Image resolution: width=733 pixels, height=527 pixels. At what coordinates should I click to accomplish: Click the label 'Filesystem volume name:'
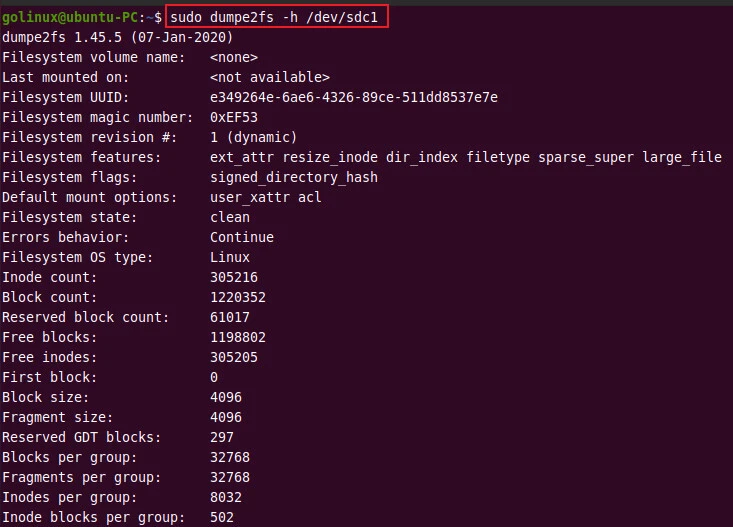(93, 58)
